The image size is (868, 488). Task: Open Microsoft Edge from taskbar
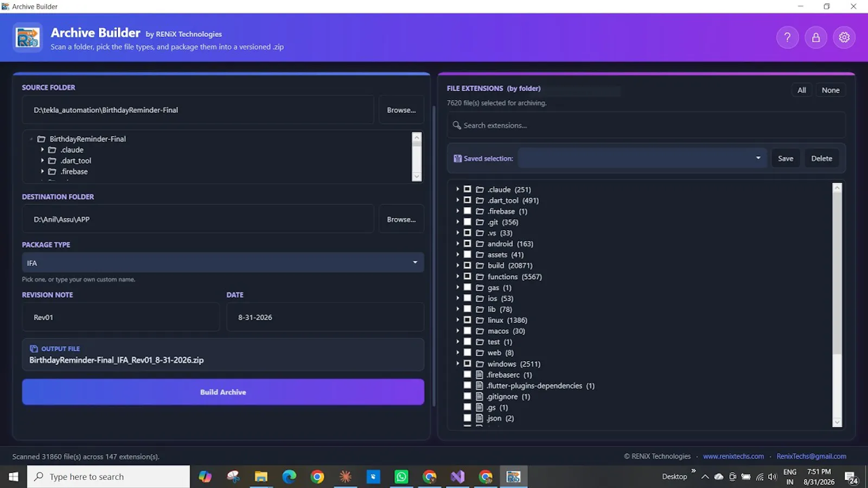pyautogui.click(x=289, y=477)
